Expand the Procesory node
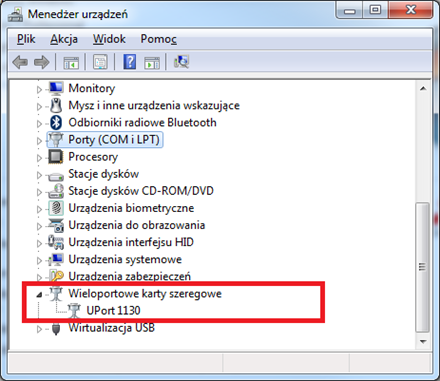The width and height of the screenshot is (440, 381). [x=39, y=158]
